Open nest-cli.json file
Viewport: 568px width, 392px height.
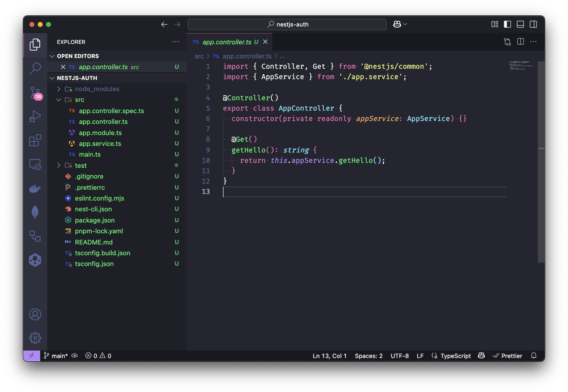click(117, 209)
